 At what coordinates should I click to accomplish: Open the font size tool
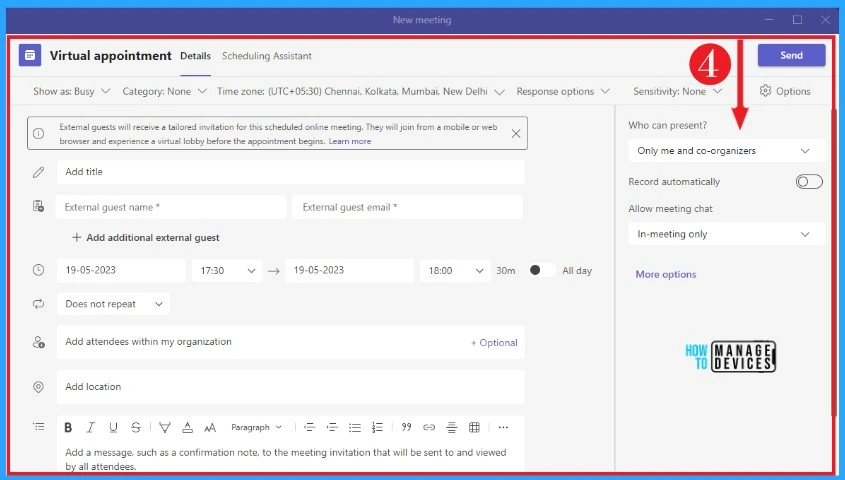210,427
